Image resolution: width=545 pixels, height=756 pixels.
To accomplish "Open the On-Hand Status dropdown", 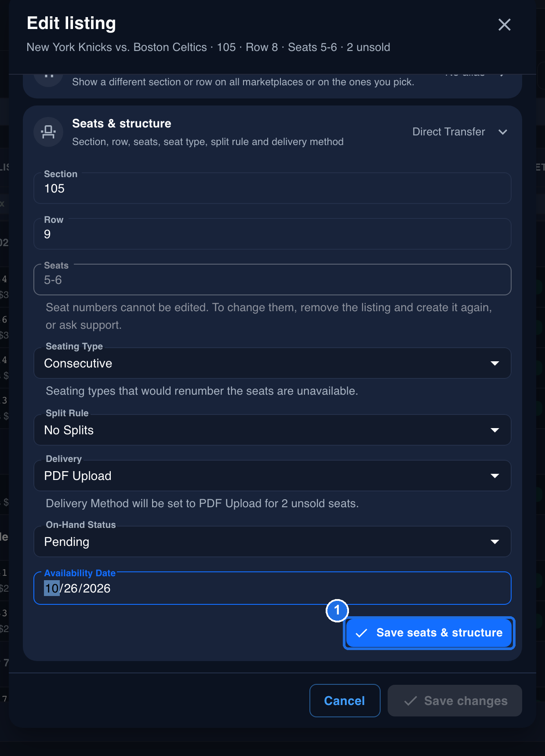I will tap(272, 542).
